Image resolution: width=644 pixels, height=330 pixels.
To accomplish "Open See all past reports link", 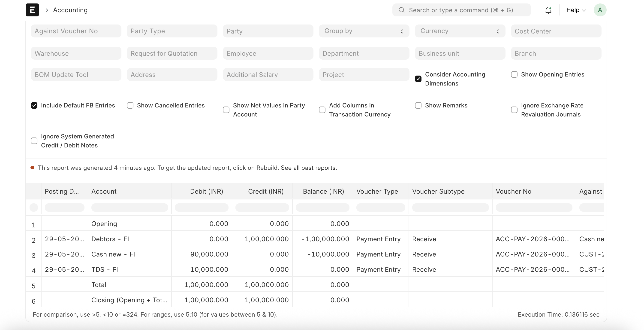I will 309,168.
